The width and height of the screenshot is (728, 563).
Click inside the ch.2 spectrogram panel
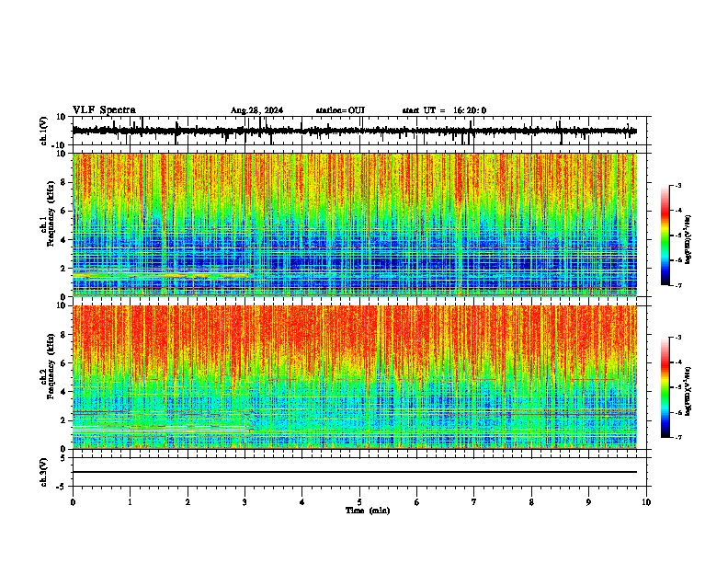(355, 377)
